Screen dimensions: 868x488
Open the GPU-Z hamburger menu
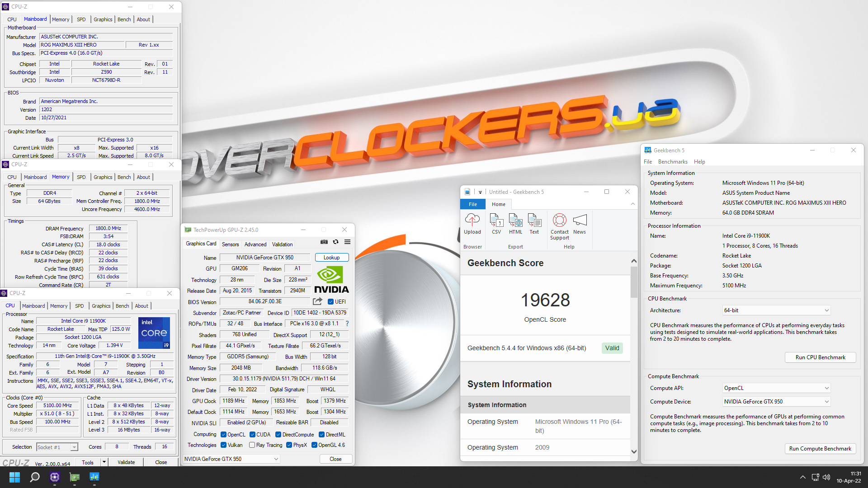tap(347, 242)
